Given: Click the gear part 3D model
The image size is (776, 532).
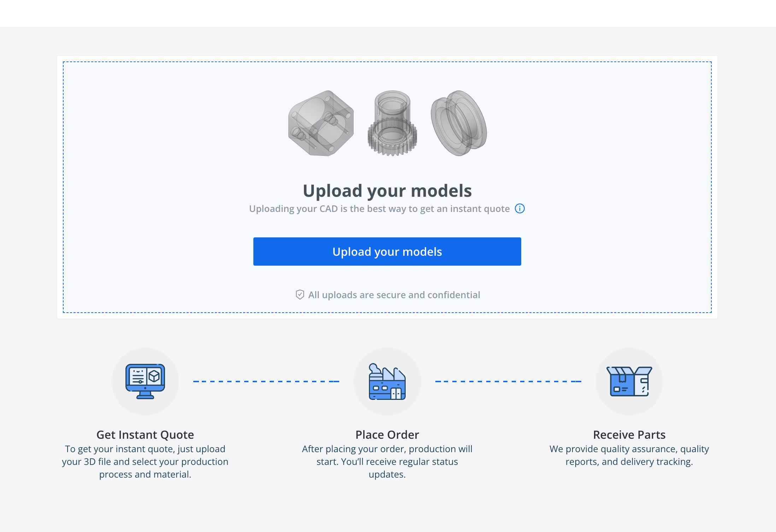Looking at the screenshot, I should [x=392, y=123].
